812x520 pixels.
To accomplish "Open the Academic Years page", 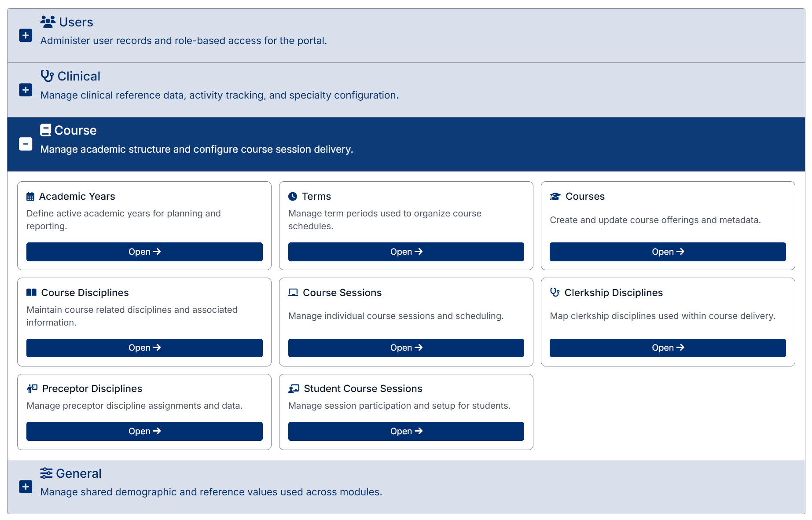I will tap(144, 252).
